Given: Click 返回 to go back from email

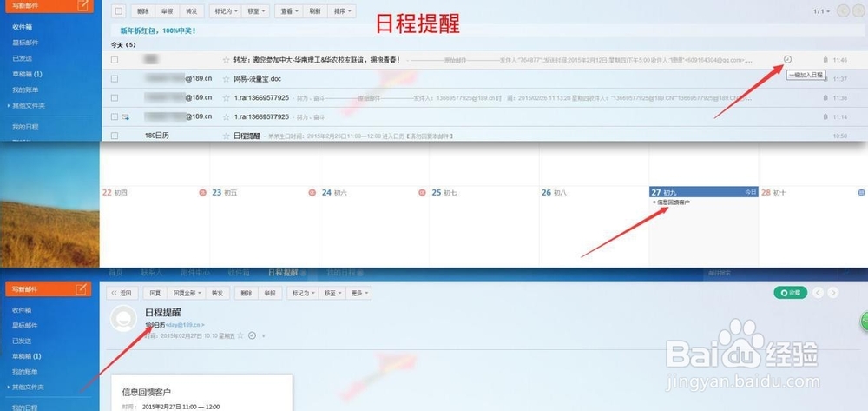Looking at the screenshot, I should point(122,293).
